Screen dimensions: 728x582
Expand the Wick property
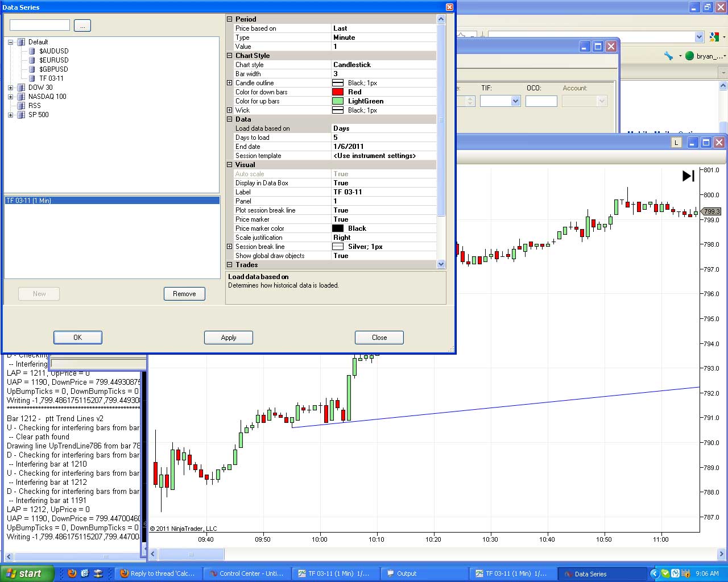pos(230,110)
